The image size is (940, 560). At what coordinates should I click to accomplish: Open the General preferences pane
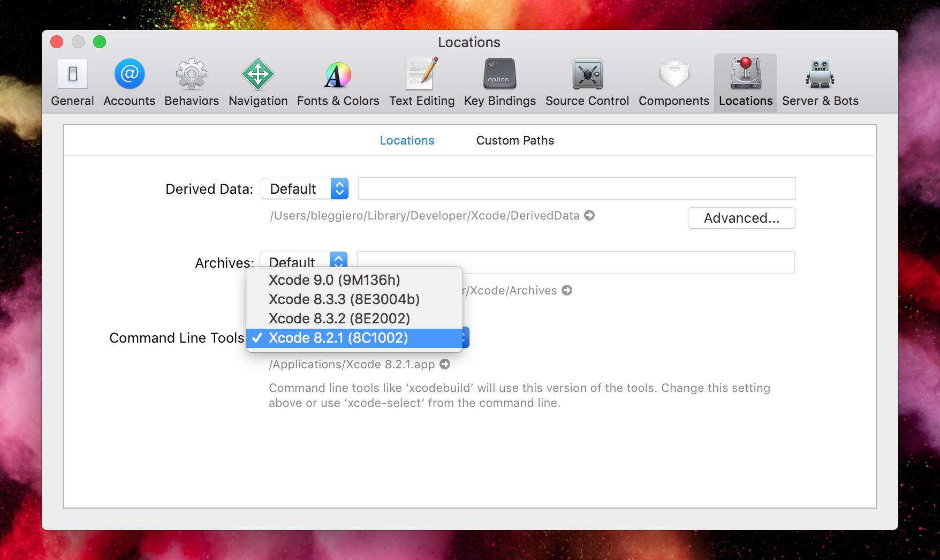[72, 81]
